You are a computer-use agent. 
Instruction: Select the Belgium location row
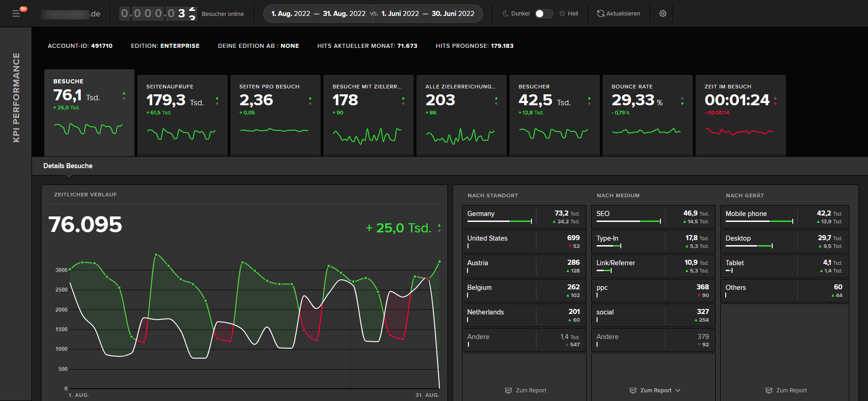[524, 291]
